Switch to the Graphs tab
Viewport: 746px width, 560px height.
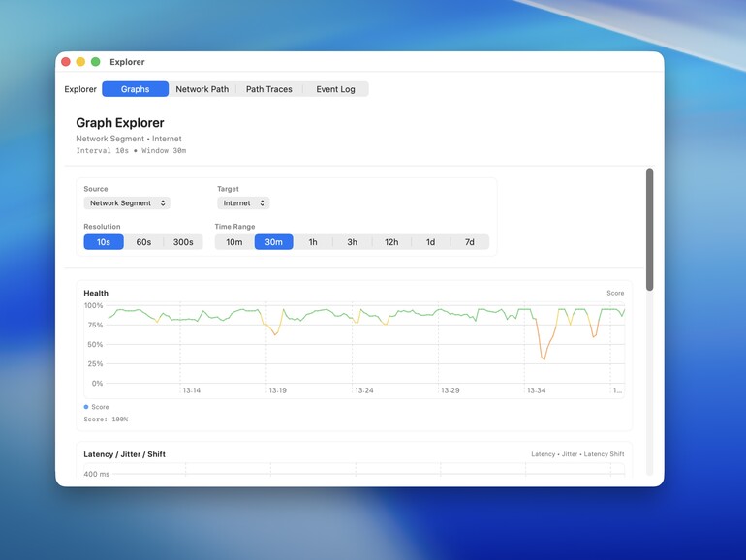(x=135, y=89)
